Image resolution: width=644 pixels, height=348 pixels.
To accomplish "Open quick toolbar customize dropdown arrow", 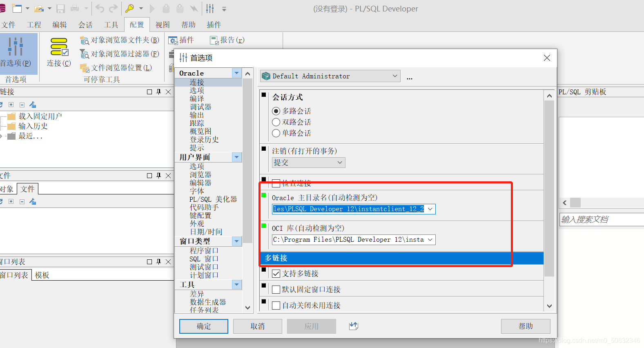I will coord(224,9).
